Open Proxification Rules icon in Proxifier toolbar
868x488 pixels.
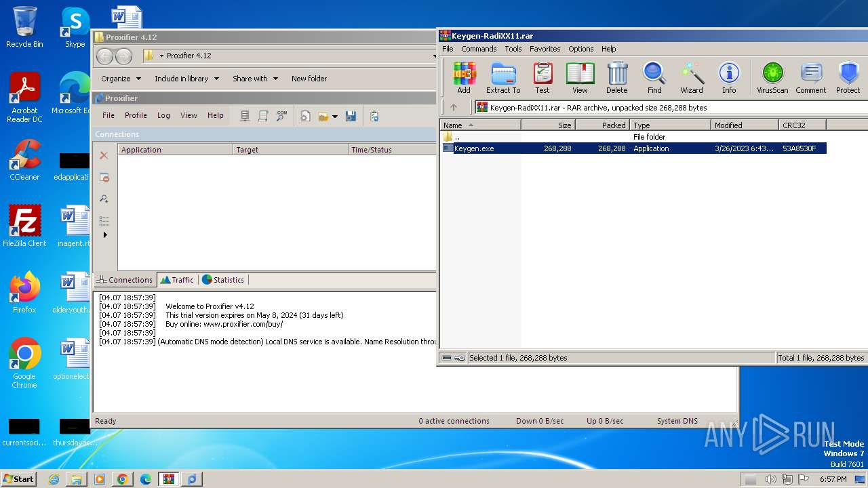[x=263, y=116]
